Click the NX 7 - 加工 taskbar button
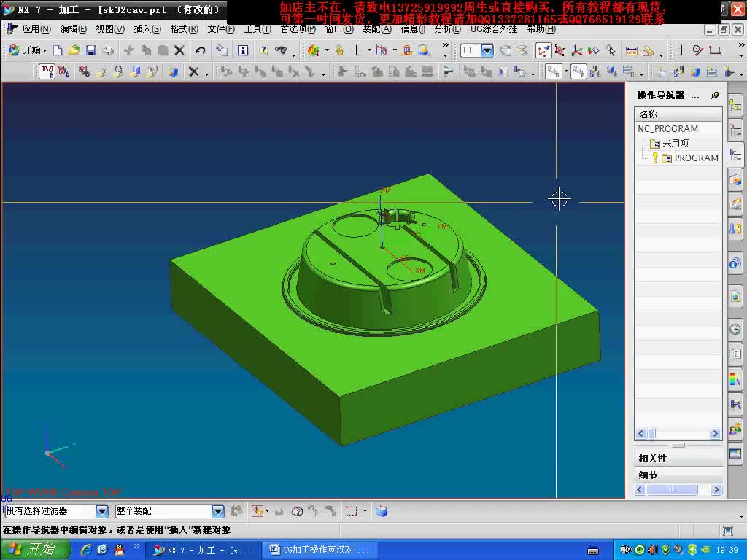Image resolution: width=747 pixels, height=560 pixels. point(204,550)
